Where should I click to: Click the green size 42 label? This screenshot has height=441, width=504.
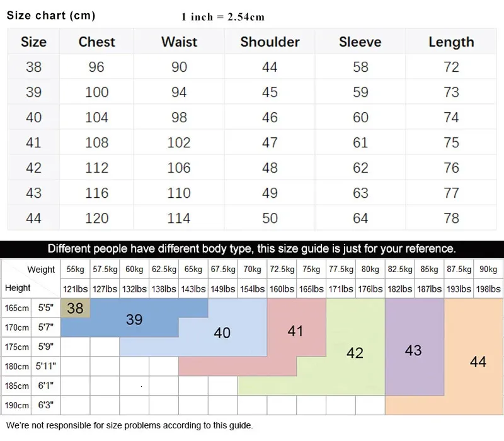pos(355,353)
